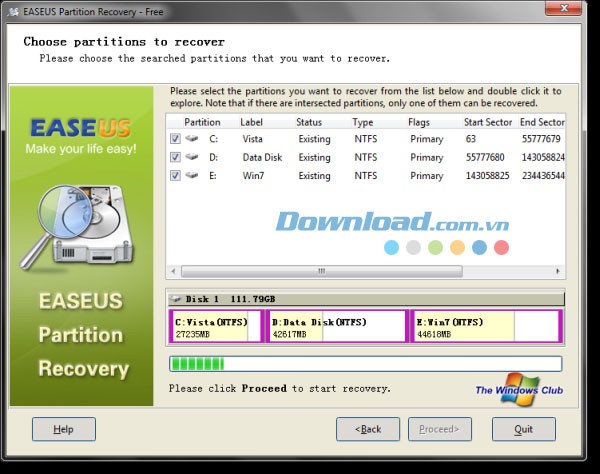This screenshot has height=474, width=600.
Task: Sort by the Label column header
Action: [251, 122]
